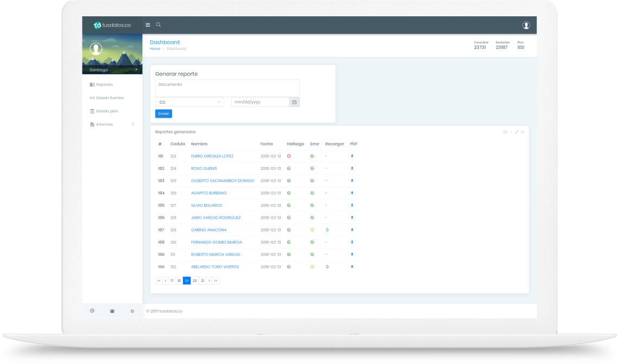This screenshot has width=619, height=364.
Task: Open report of ROBERTO MURCIA VARGAS
Action: (216, 254)
